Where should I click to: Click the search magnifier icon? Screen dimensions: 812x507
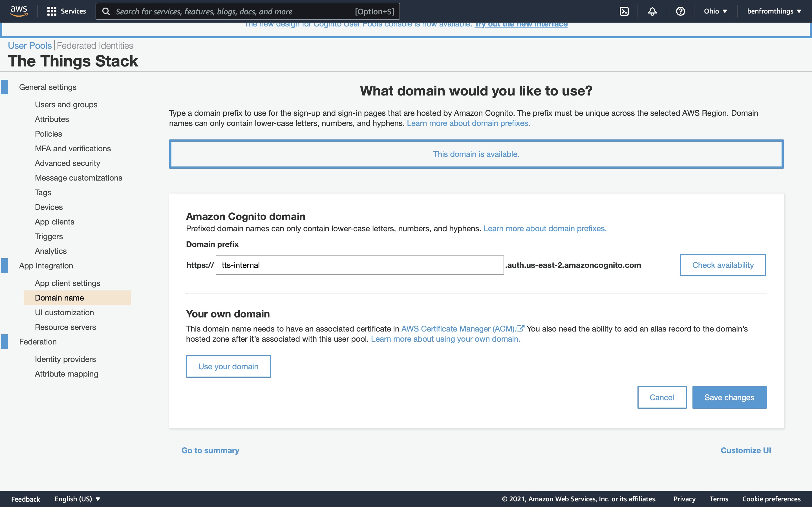106,11
